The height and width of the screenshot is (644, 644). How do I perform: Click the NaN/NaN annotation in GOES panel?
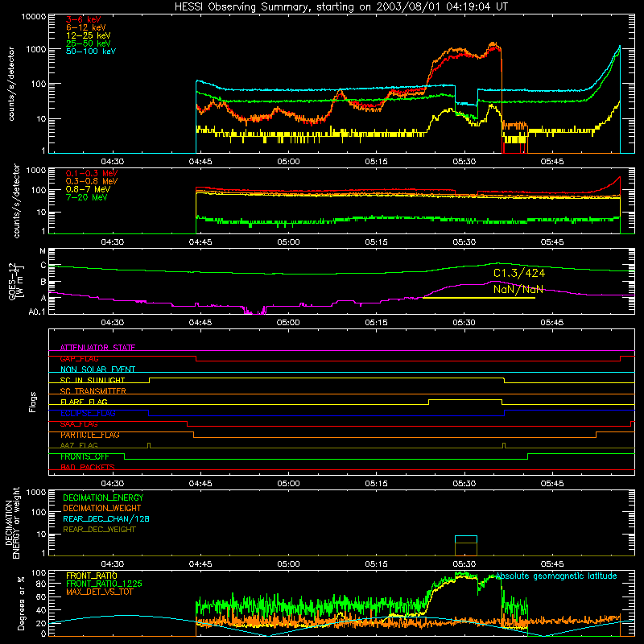[x=518, y=289]
